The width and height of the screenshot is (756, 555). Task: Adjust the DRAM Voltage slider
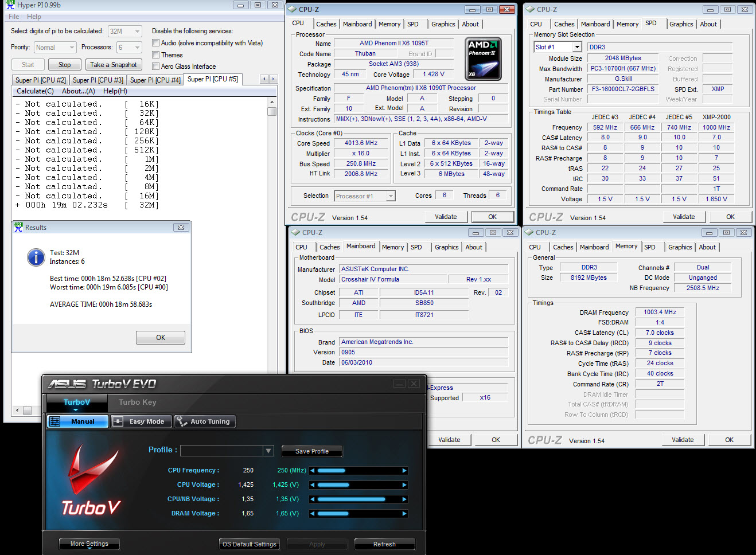[358, 514]
